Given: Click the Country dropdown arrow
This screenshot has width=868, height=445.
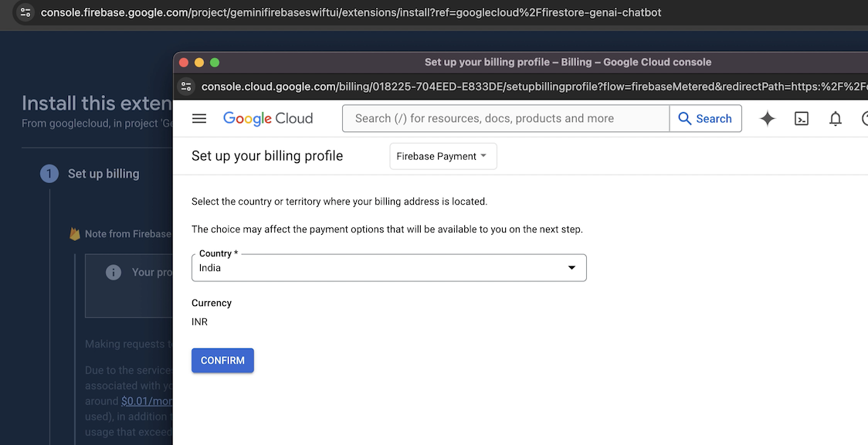Looking at the screenshot, I should (571, 268).
